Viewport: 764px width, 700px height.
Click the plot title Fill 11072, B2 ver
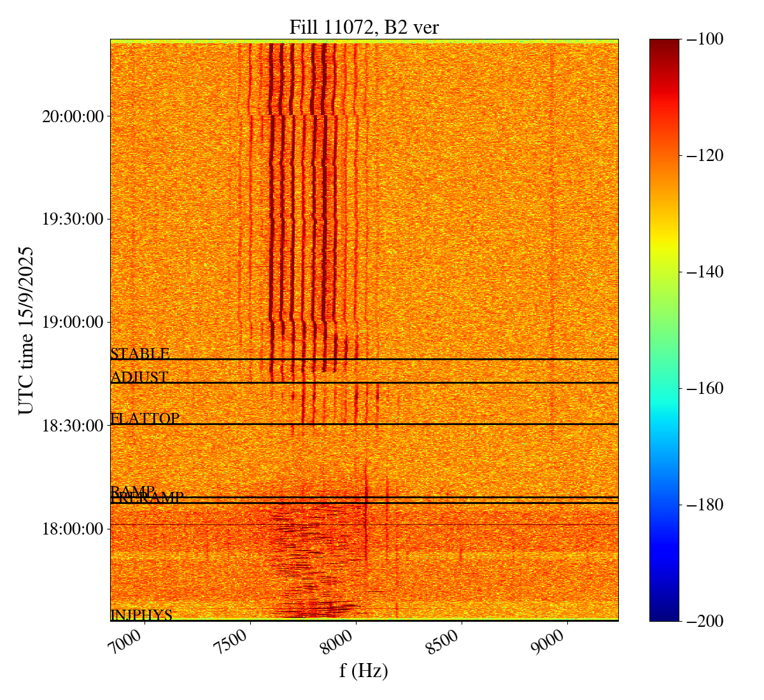pos(364,27)
